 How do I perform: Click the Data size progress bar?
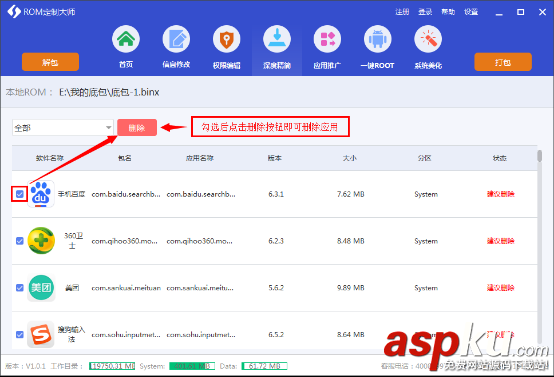tap(264, 366)
